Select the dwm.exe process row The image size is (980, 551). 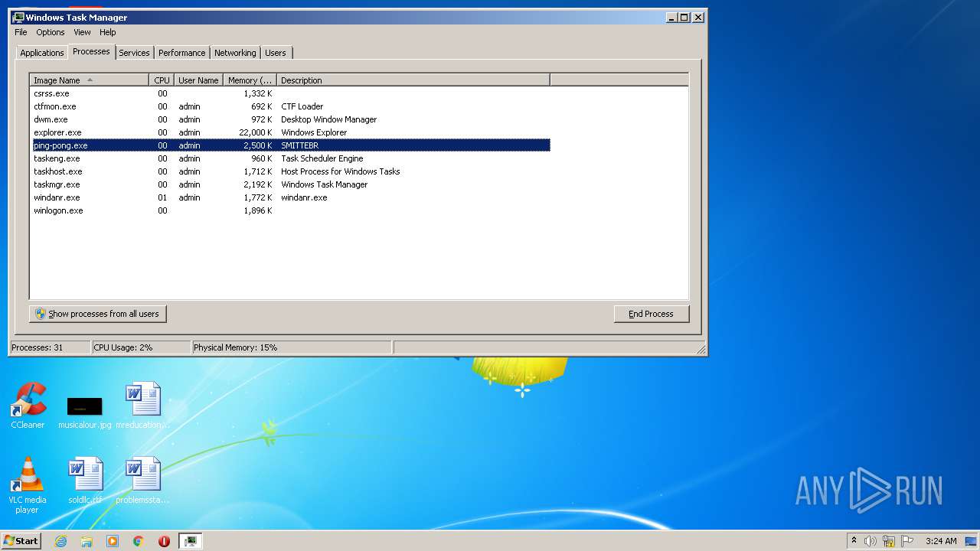point(290,119)
